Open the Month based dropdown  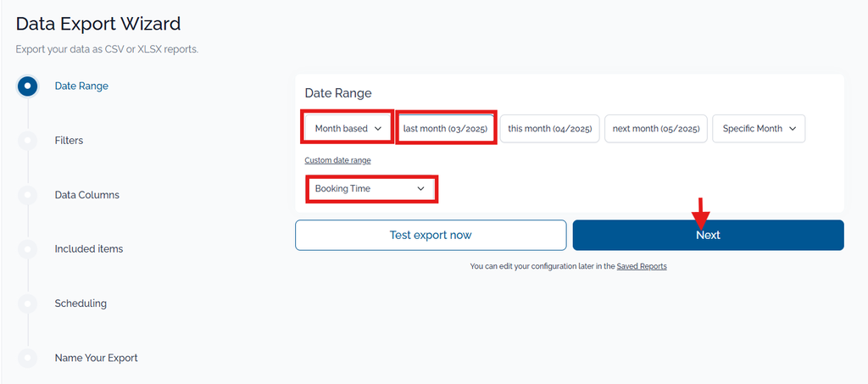click(x=348, y=128)
